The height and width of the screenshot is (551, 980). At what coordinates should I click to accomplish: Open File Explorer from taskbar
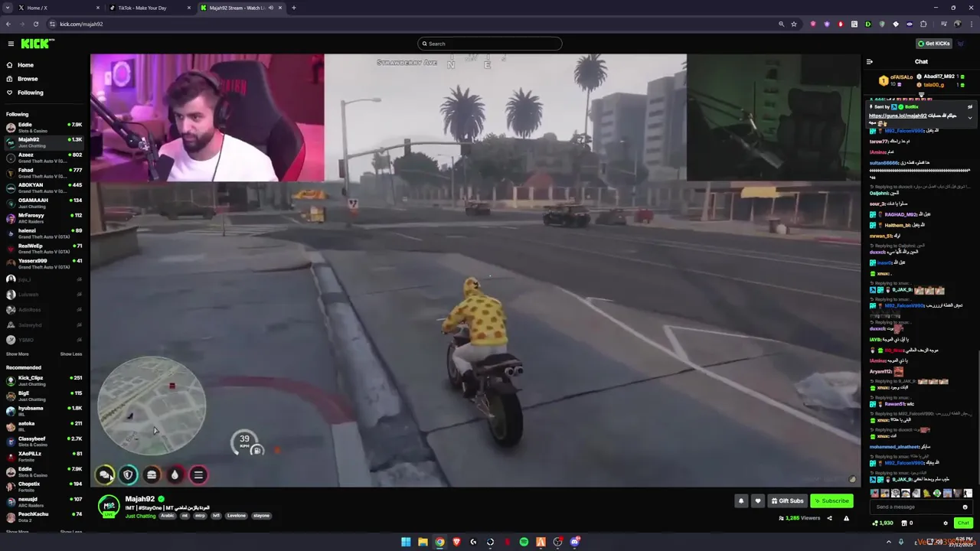423,542
